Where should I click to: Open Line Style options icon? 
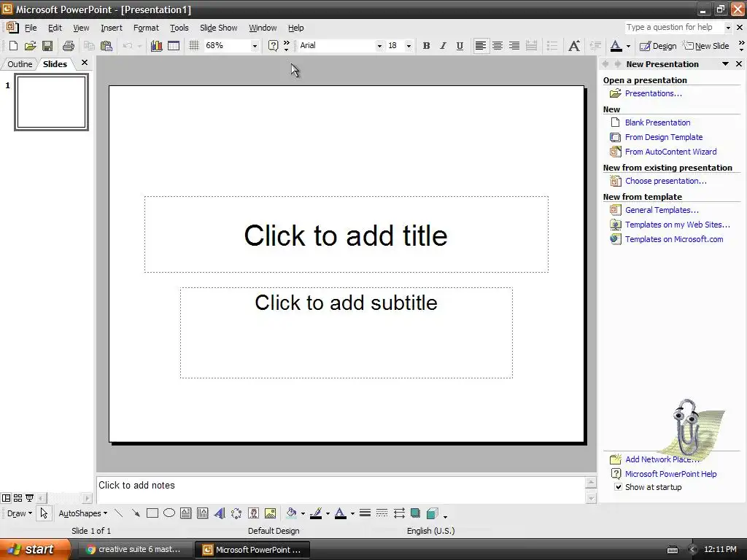[365, 513]
